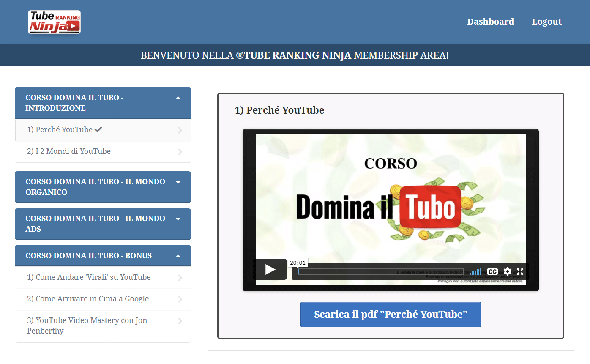The height and width of the screenshot is (364, 590).
Task: Adjust the video volume bars
Action: (x=475, y=272)
